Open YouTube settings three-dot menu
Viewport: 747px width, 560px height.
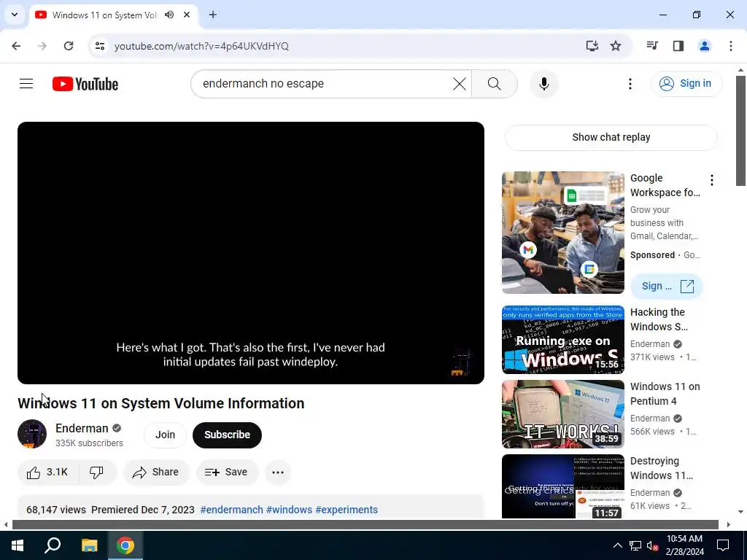[630, 84]
